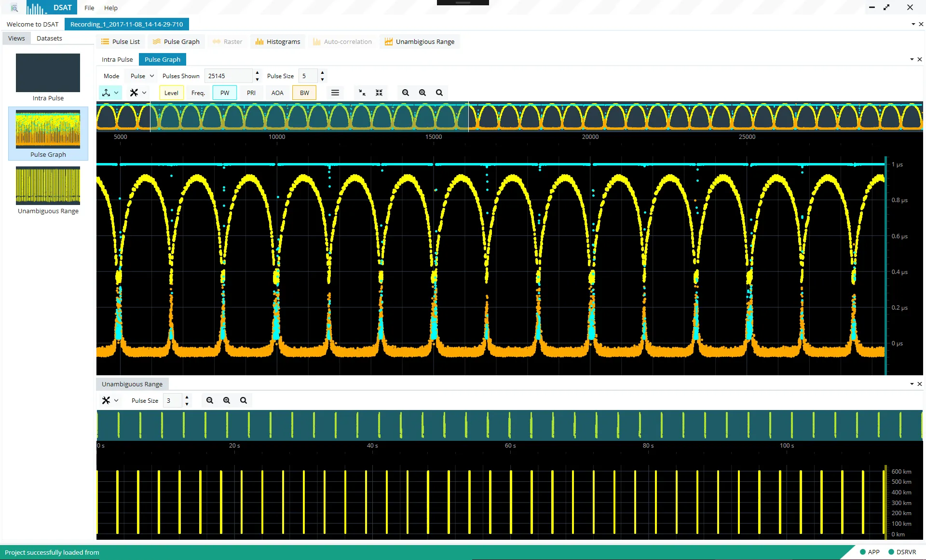
Task: Reset zoom with plain magnifier in Unambiguous Range
Action: pos(244,400)
